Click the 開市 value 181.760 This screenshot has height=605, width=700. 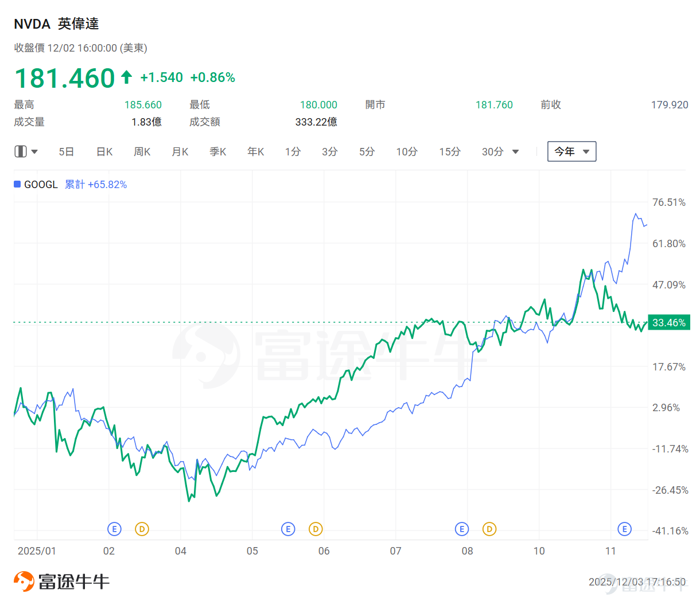[494, 105]
